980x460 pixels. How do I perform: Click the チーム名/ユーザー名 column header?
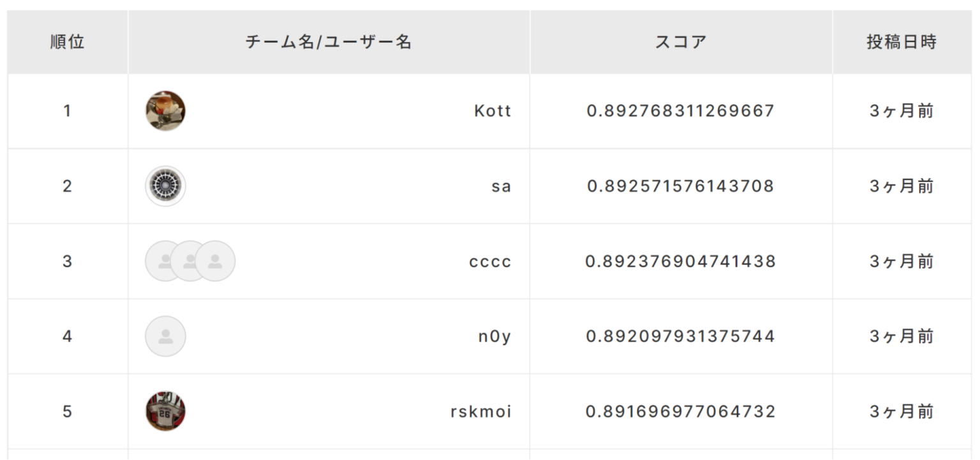pyautogui.click(x=329, y=42)
